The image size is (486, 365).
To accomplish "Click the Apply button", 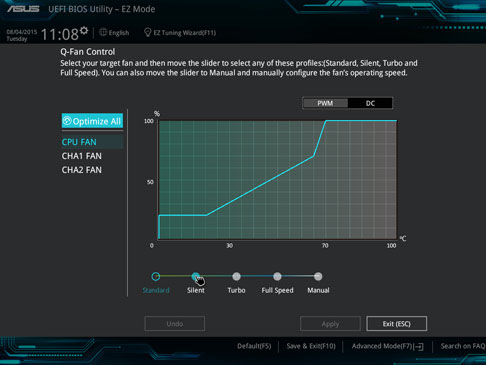I will (330, 324).
